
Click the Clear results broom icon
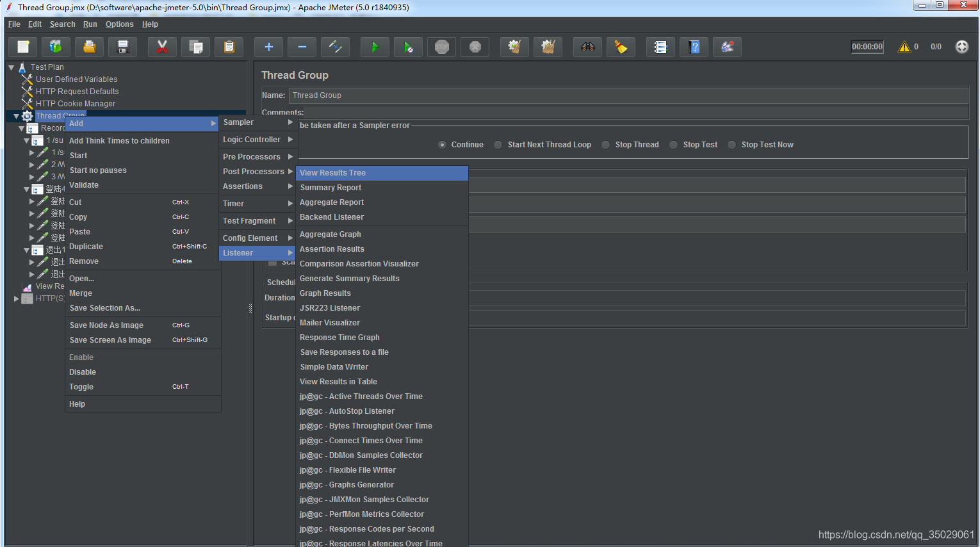pos(514,47)
